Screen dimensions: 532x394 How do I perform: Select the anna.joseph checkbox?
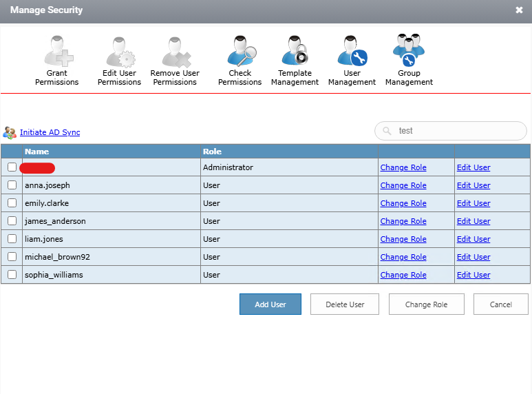(12, 185)
